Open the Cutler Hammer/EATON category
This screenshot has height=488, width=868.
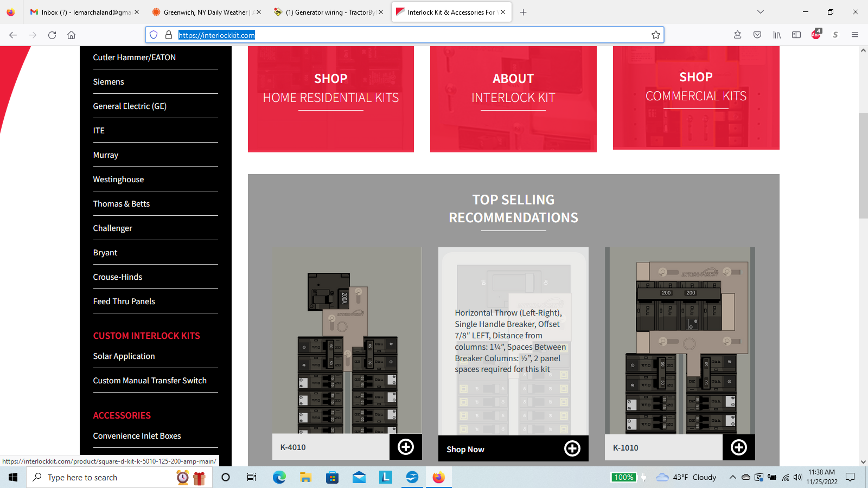point(134,57)
